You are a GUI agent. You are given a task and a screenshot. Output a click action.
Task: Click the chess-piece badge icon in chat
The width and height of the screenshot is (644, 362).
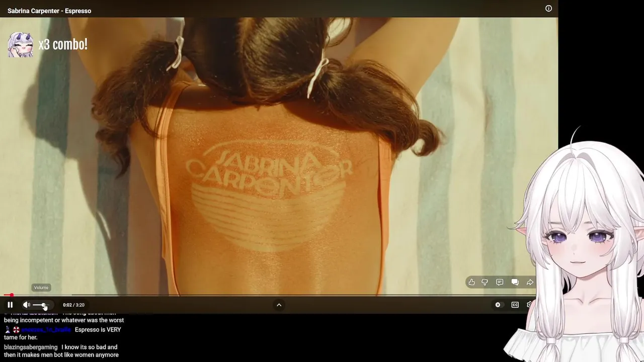coord(8,330)
